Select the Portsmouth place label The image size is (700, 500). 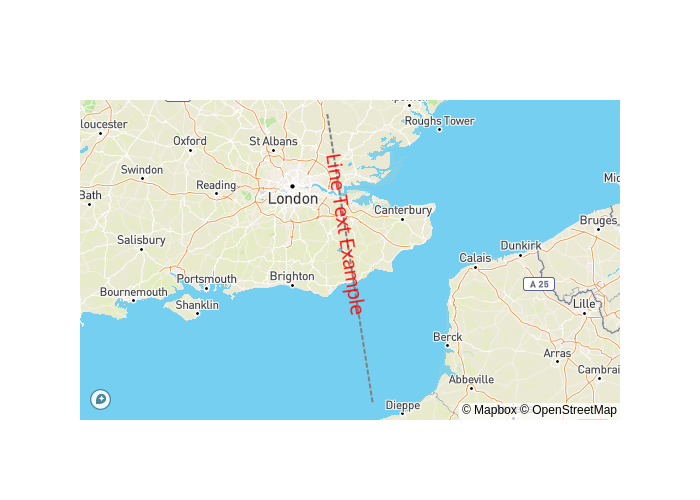207,279
